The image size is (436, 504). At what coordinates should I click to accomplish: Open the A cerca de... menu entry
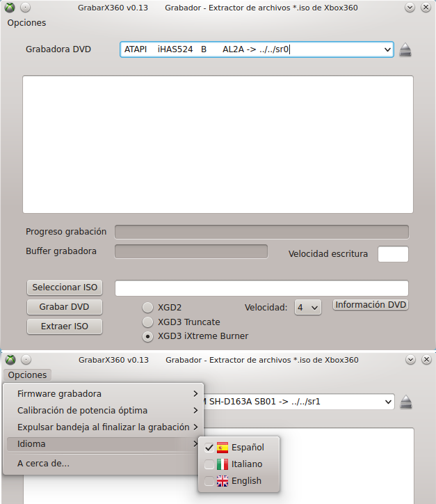pos(104,464)
